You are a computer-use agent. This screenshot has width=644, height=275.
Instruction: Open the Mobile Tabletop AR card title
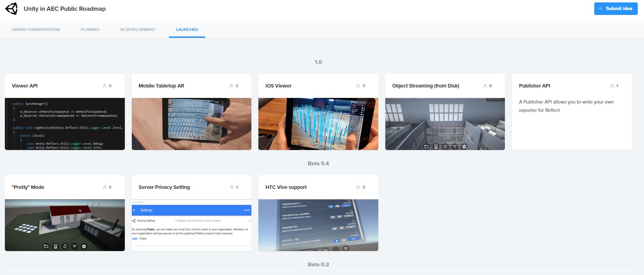pos(161,86)
